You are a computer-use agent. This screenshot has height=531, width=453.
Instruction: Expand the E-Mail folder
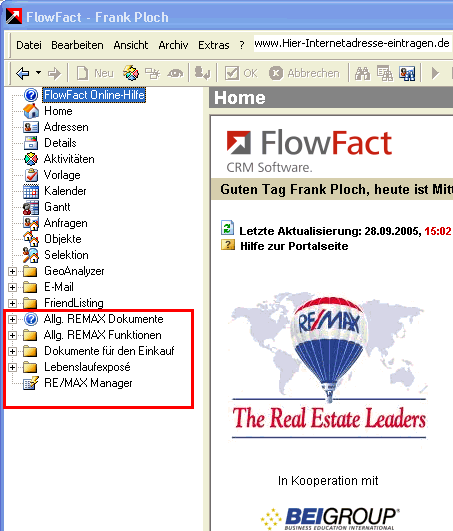[12, 287]
